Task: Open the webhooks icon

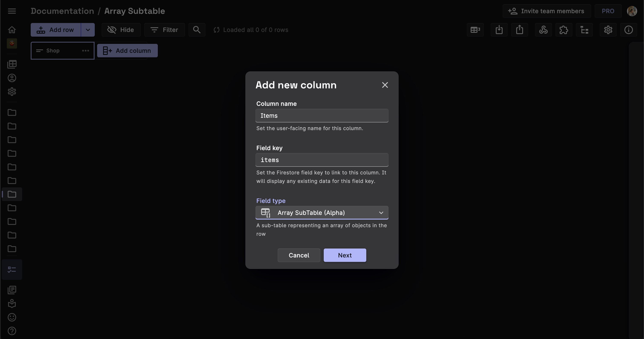Action: [x=543, y=30]
